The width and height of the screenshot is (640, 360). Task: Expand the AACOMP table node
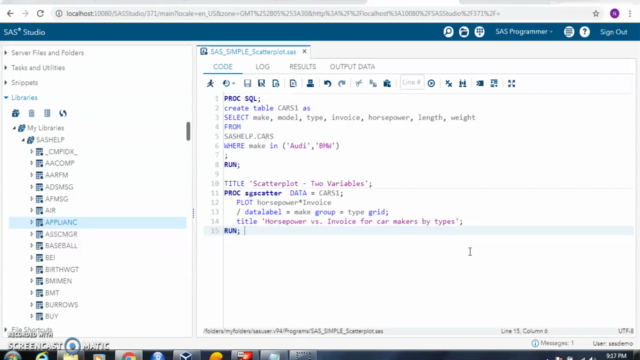(x=32, y=163)
